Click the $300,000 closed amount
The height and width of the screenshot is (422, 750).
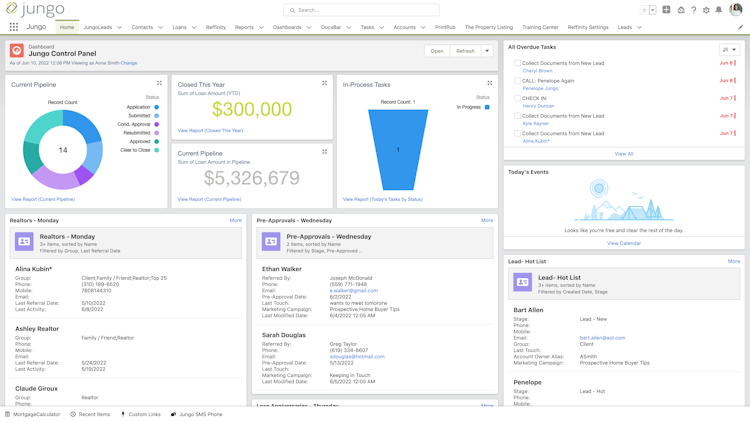[x=252, y=110]
